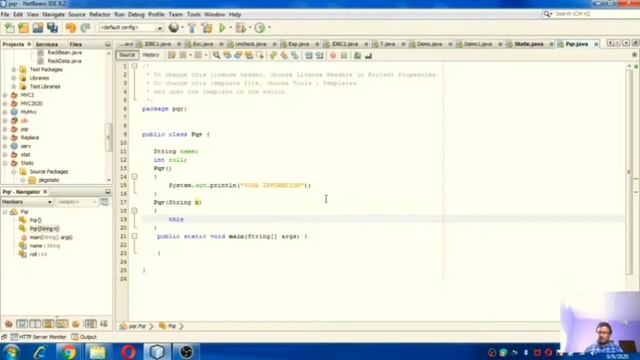Click the Pqr breadcrumb at editor bottom
This screenshot has width=640, height=360.
168,326
